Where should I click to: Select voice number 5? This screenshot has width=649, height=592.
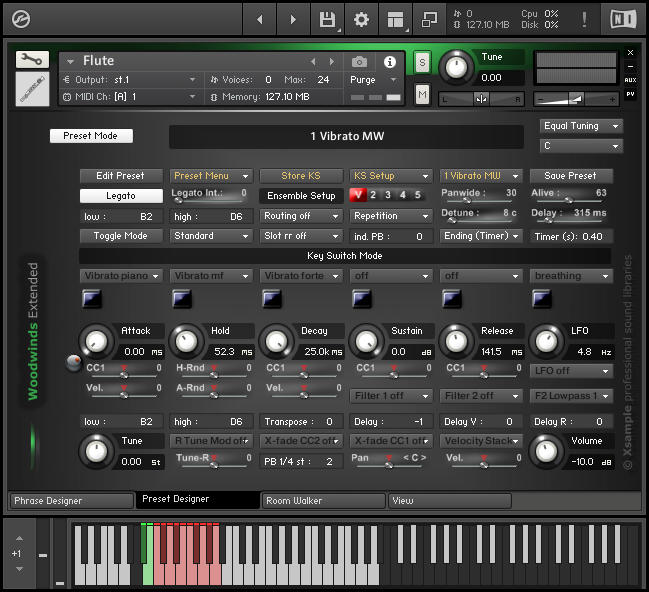(418, 195)
